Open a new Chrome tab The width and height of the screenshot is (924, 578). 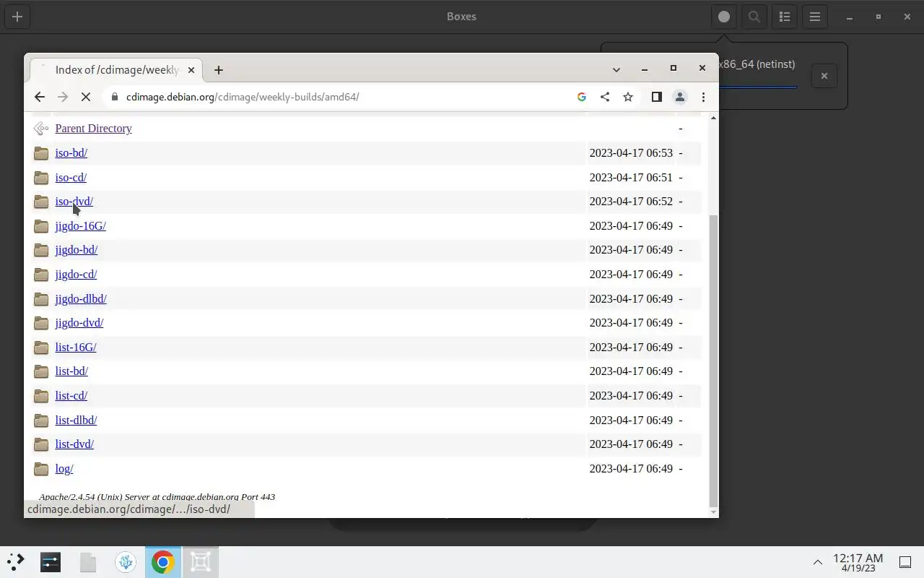(x=219, y=70)
